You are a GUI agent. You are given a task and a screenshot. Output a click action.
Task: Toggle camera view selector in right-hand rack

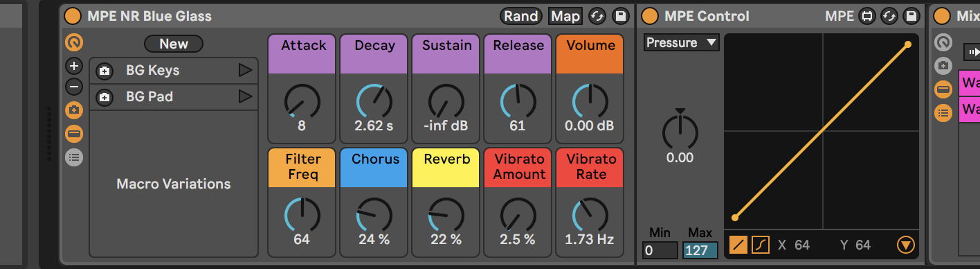click(943, 66)
